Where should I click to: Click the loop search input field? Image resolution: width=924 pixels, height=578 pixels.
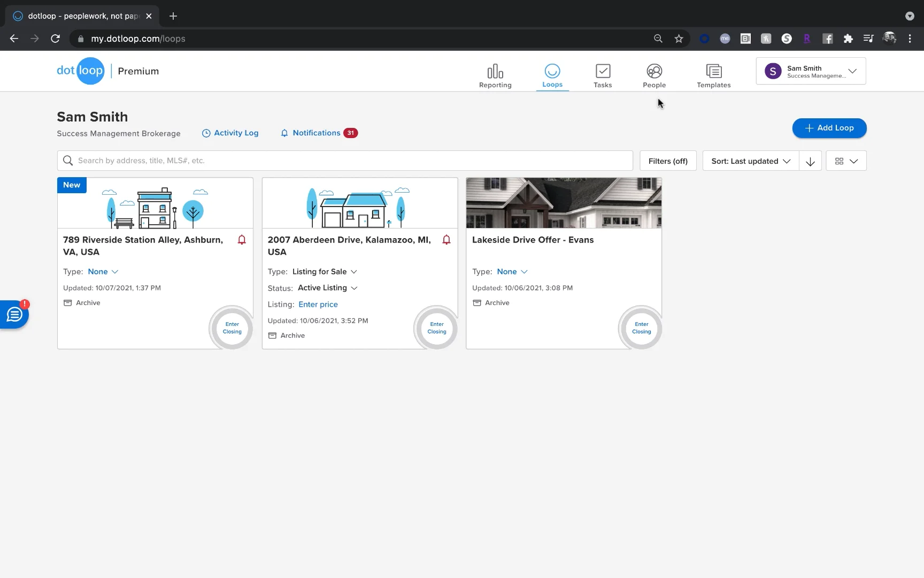pos(345,161)
